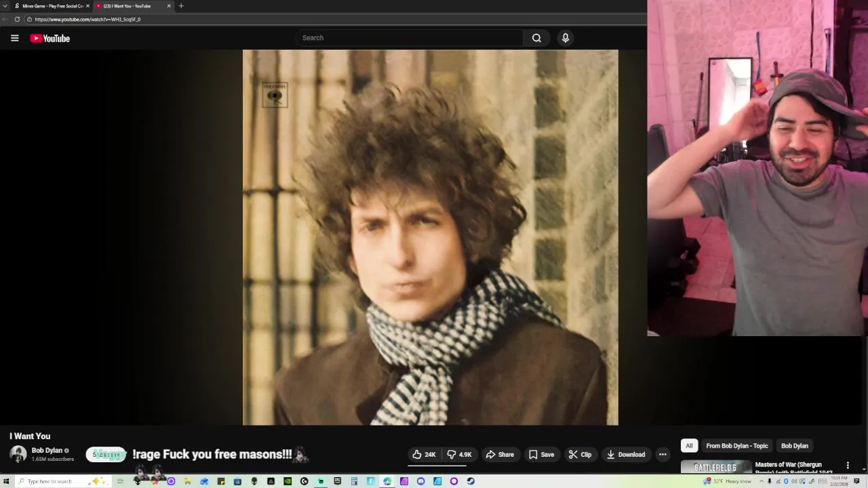Show hidden system tray icons
The image size is (868, 488).
click(x=762, y=481)
